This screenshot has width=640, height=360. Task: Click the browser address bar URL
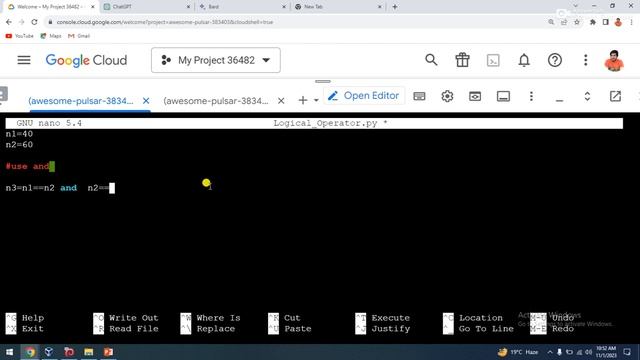pos(165,22)
